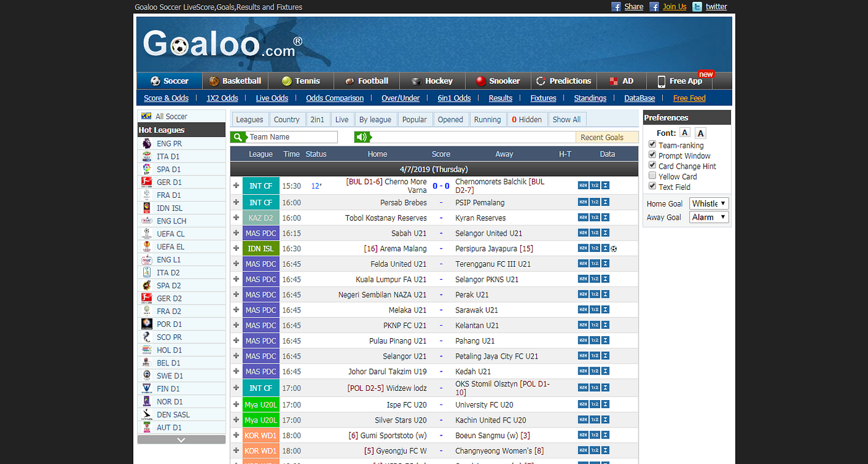Select the large font size A button
Image resolution: width=868 pixels, height=464 pixels.
tap(700, 133)
